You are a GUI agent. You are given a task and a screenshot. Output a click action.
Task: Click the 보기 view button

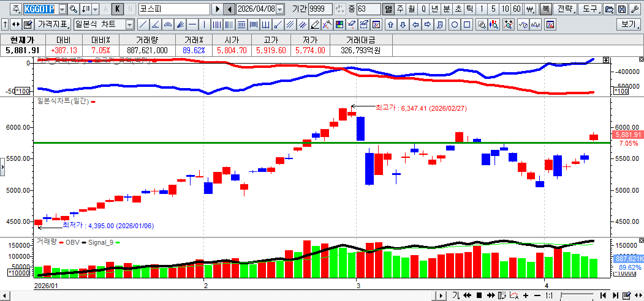(629, 25)
